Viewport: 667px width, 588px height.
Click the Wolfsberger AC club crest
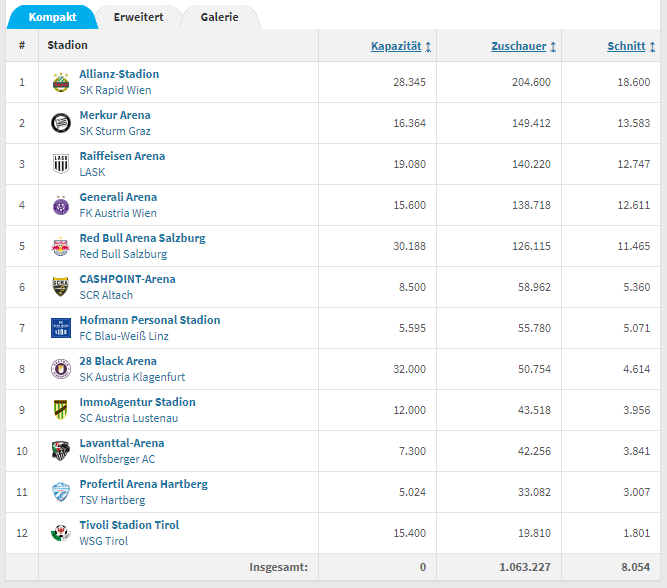coord(61,451)
